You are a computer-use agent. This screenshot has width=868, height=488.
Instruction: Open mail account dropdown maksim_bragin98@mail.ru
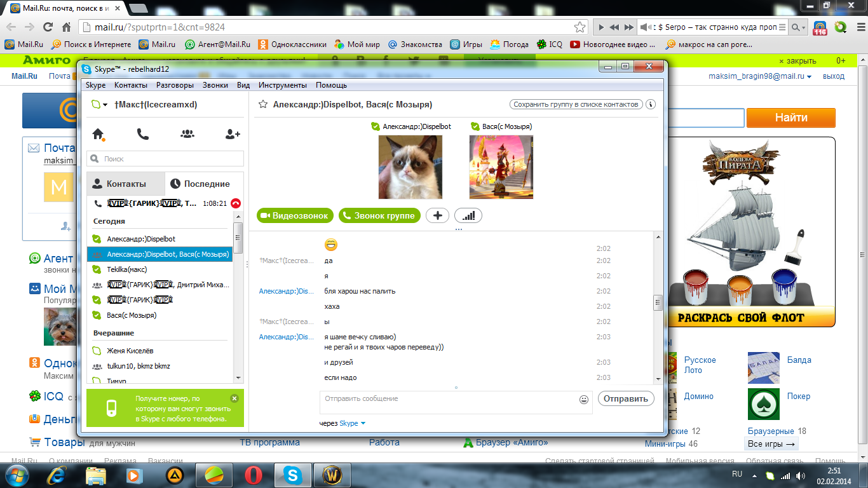[761, 76]
